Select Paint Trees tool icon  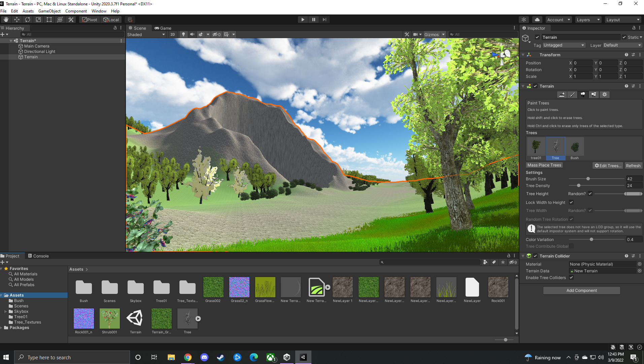(x=583, y=95)
